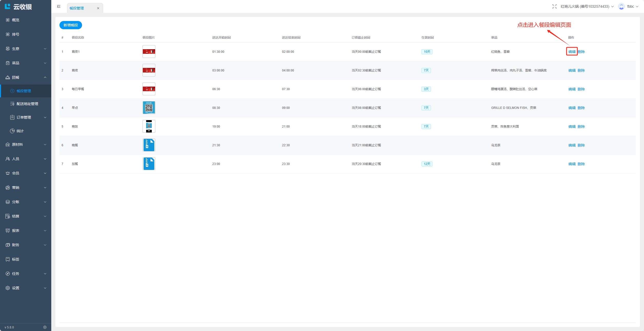Close the 餐段管理 tab
Screen dimensions: 644x331
coord(98,8)
